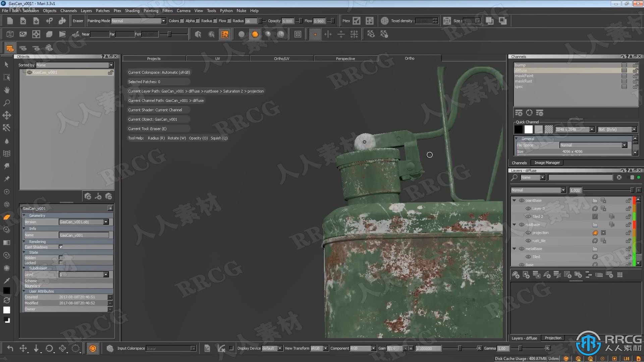This screenshot has height=362, width=644.
Task: Expand the metalBase layer group
Action: coord(515,248)
